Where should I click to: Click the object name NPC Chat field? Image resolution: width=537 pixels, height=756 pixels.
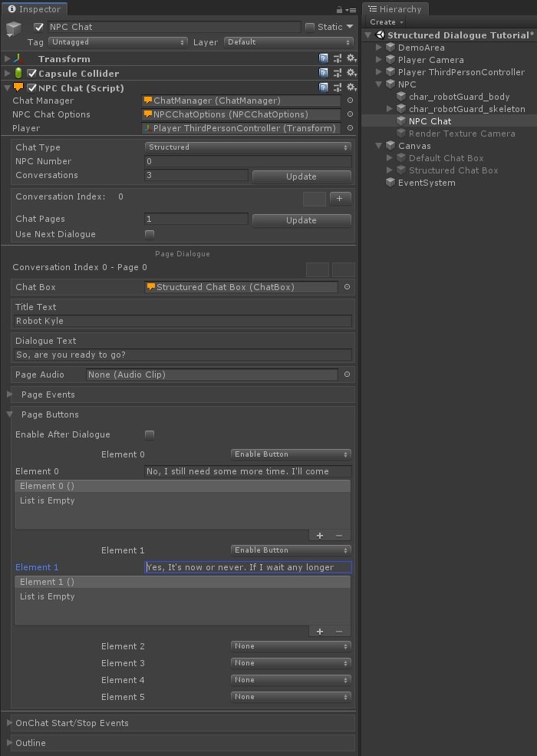coord(174,27)
